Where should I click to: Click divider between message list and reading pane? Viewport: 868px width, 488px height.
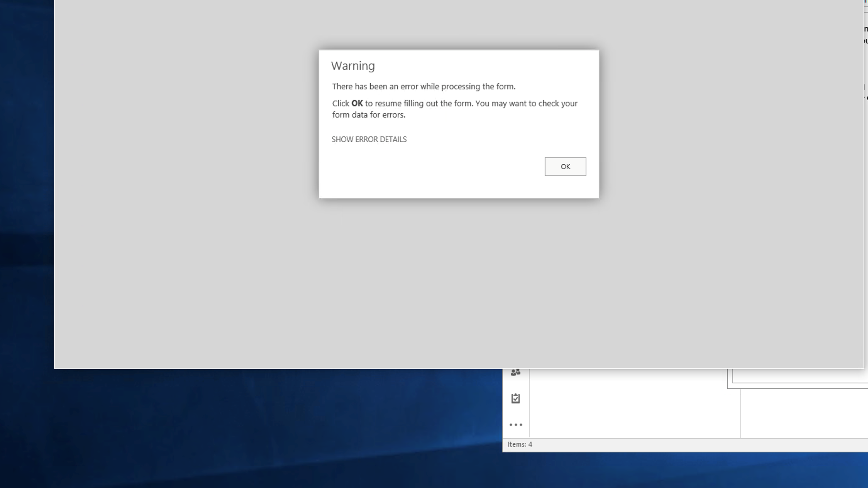[x=740, y=414]
